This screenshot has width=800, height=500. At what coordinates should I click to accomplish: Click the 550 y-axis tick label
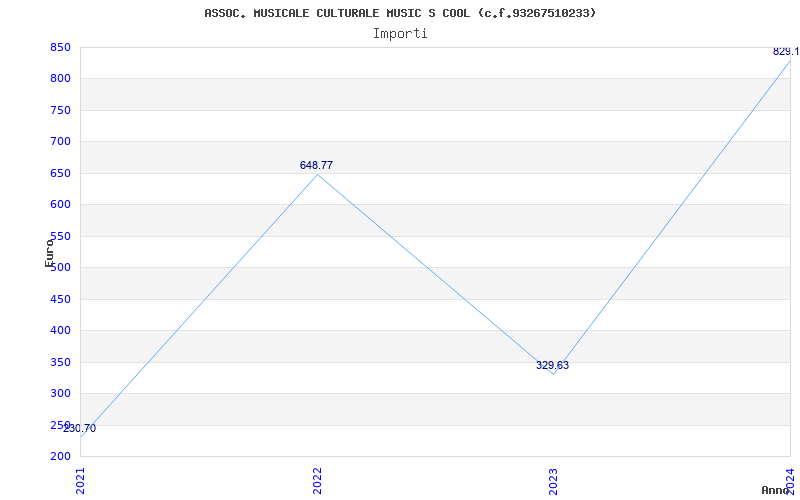tap(60, 236)
